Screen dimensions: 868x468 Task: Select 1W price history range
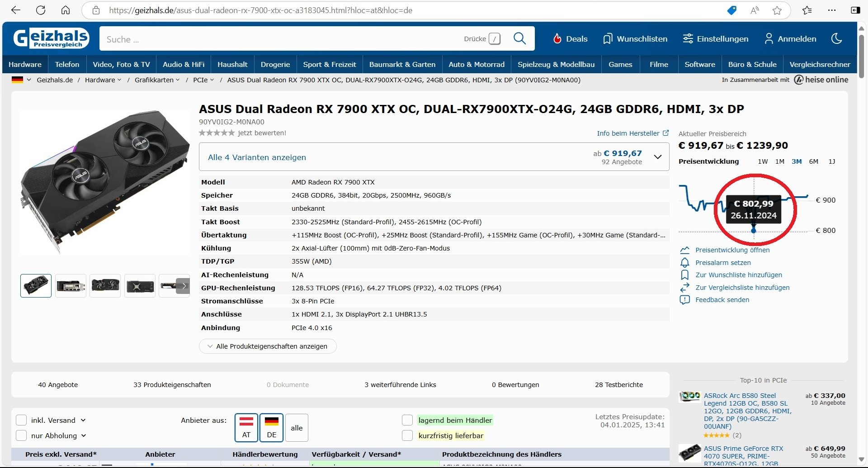pos(763,161)
